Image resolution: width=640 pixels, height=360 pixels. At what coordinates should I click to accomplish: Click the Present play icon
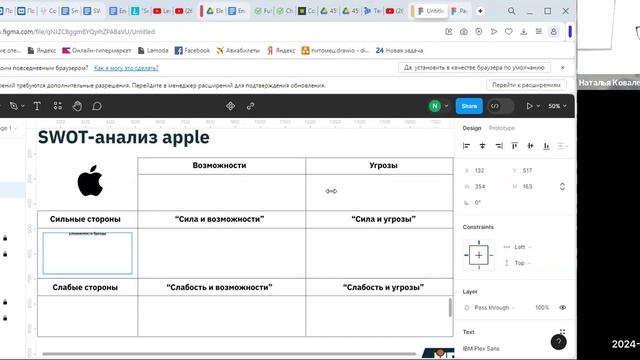click(529, 106)
